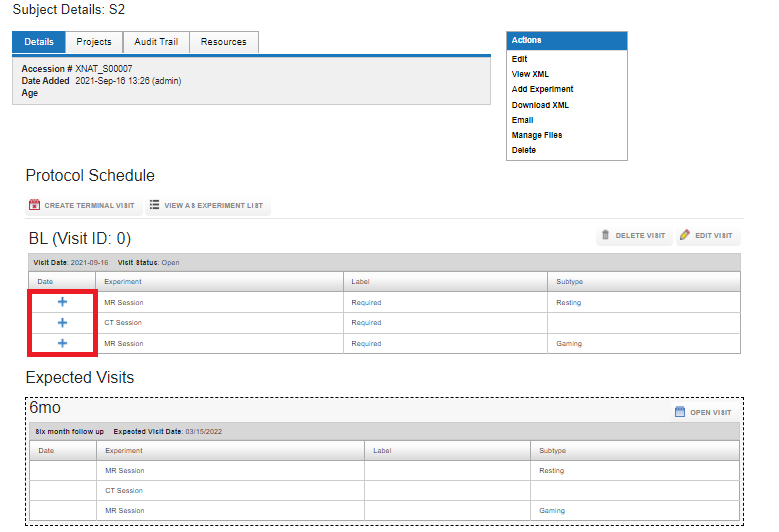Select the Details tab
Image resolution: width=779 pixels, height=532 pixels.
[39, 42]
